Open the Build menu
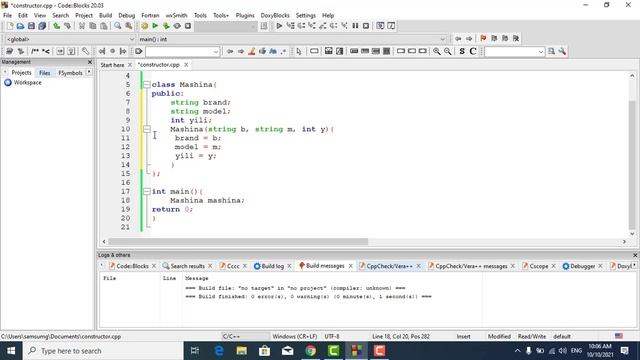This screenshot has height=360, width=640. pyautogui.click(x=105, y=15)
